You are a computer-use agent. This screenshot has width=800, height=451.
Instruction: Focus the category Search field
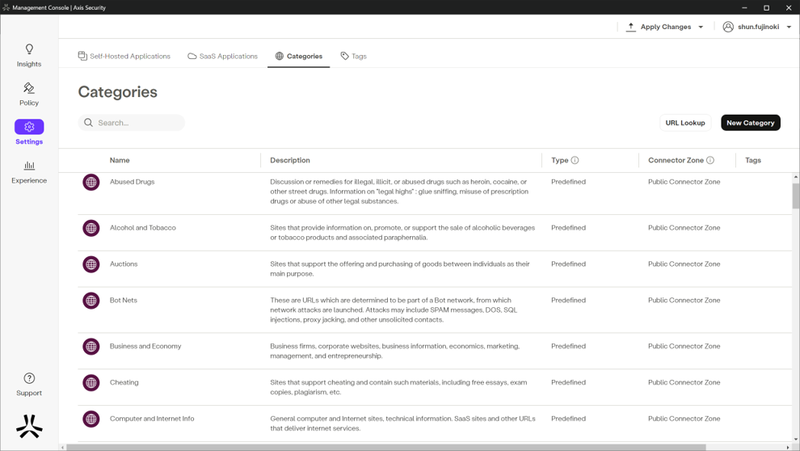132,122
